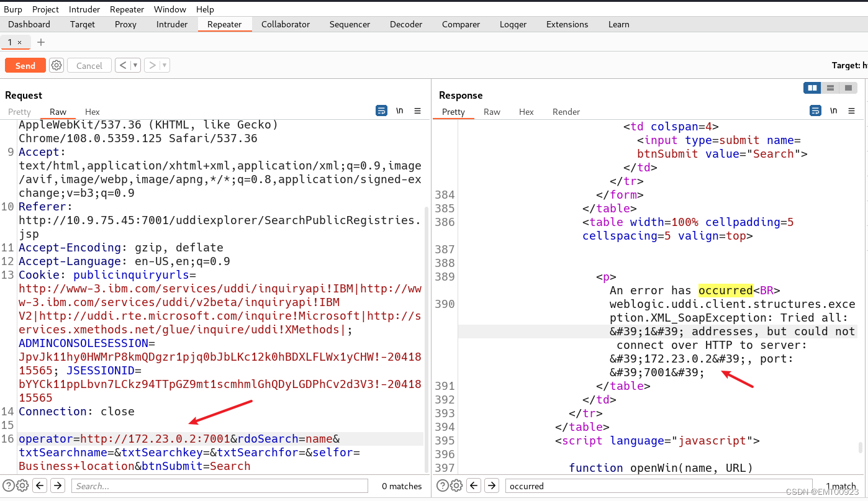Focus Response search field containing 'occurred'
Image resolution: width=868 pixels, height=501 pixels.
659,485
